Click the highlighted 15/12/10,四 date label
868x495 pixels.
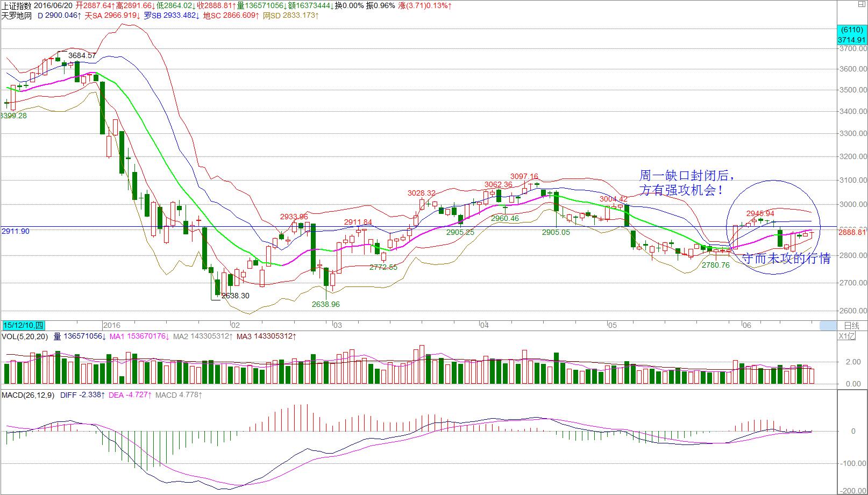(24, 325)
